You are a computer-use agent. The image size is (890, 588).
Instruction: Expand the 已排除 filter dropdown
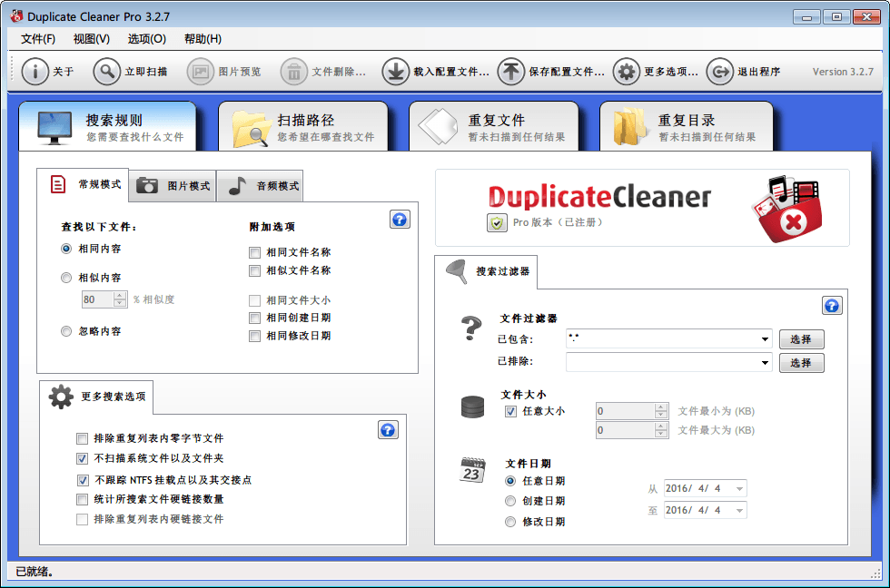(x=765, y=362)
